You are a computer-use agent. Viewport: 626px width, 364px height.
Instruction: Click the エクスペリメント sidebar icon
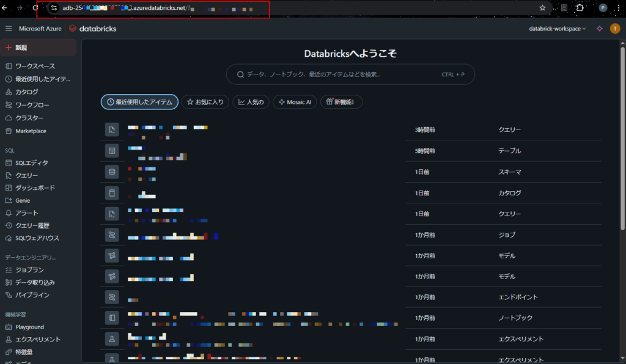[9, 340]
